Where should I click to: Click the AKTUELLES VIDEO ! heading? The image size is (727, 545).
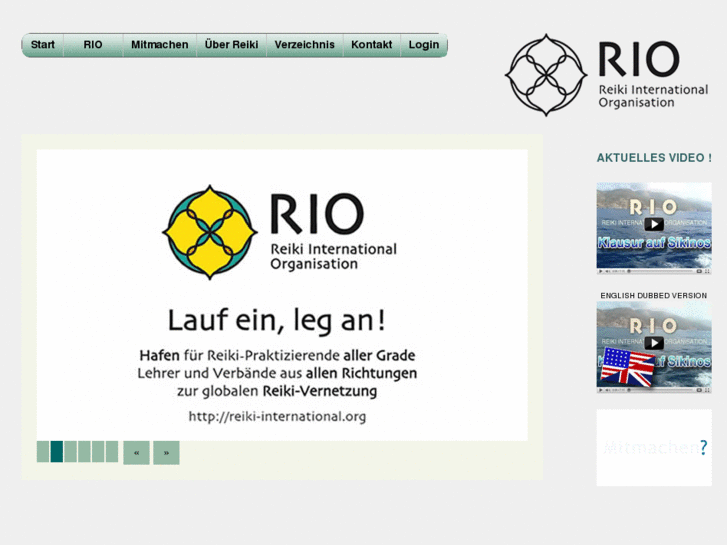tap(654, 158)
